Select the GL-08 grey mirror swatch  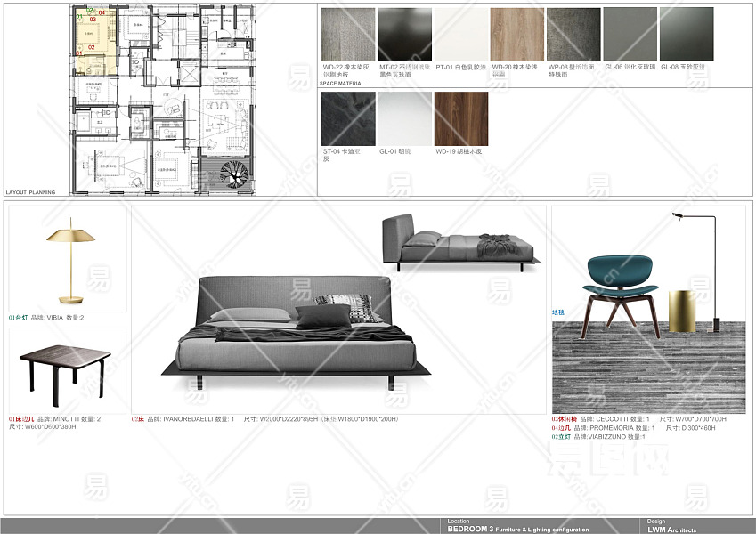pos(687,34)
